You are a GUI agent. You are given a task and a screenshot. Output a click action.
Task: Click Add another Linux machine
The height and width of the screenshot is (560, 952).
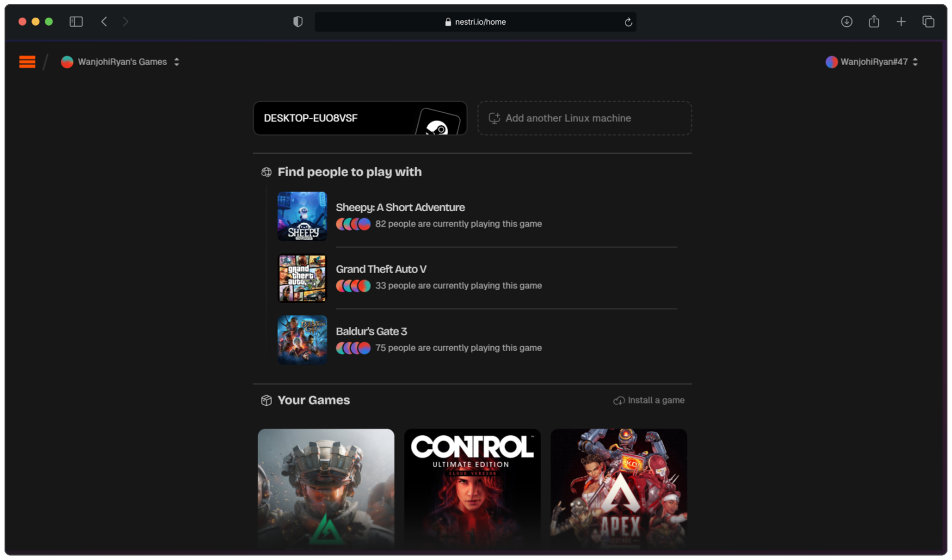584,118
